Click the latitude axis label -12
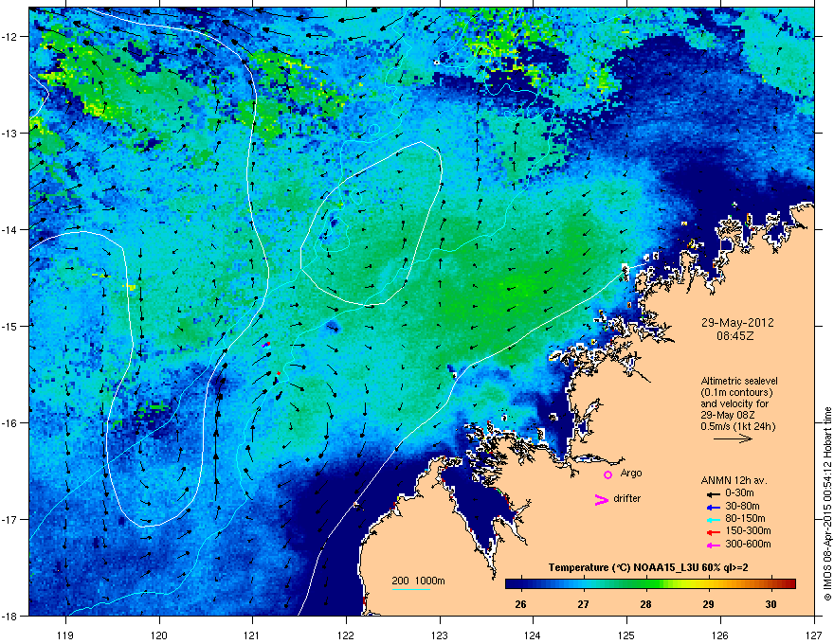The width and height of the screenshot is (834, 644). (x=10, y=36)
